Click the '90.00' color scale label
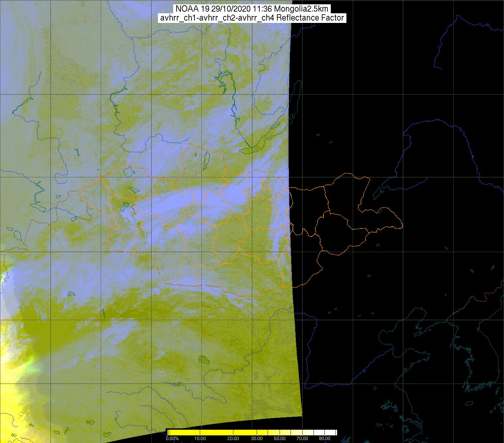 [x=325, y=439]
